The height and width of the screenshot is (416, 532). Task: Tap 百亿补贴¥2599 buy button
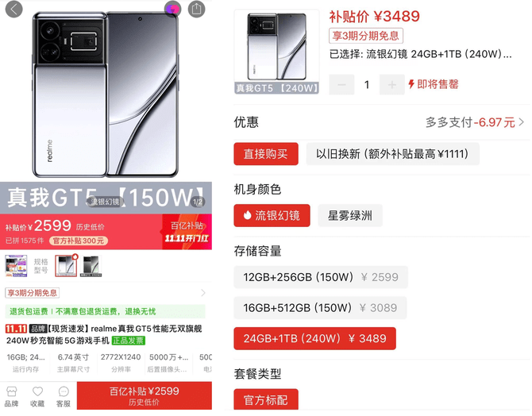[x=145, y=396]
